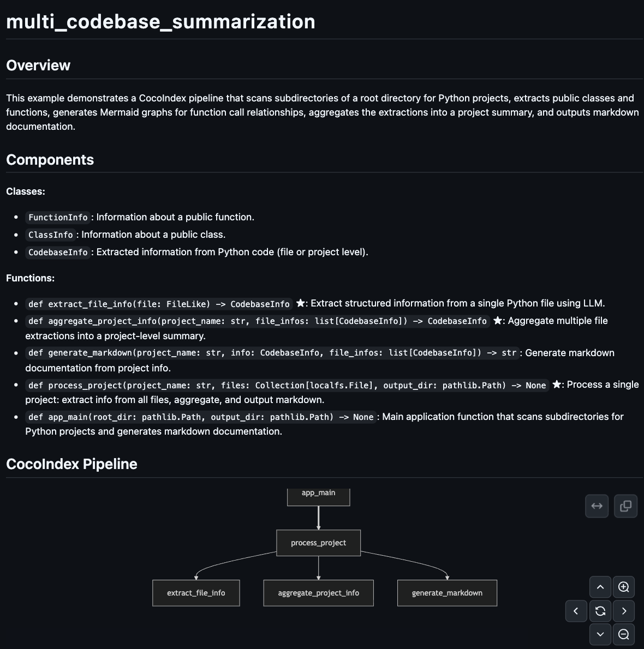Click the FunctionInfo inline code label
The image size is (644, 649).
[x=58, y=217]
